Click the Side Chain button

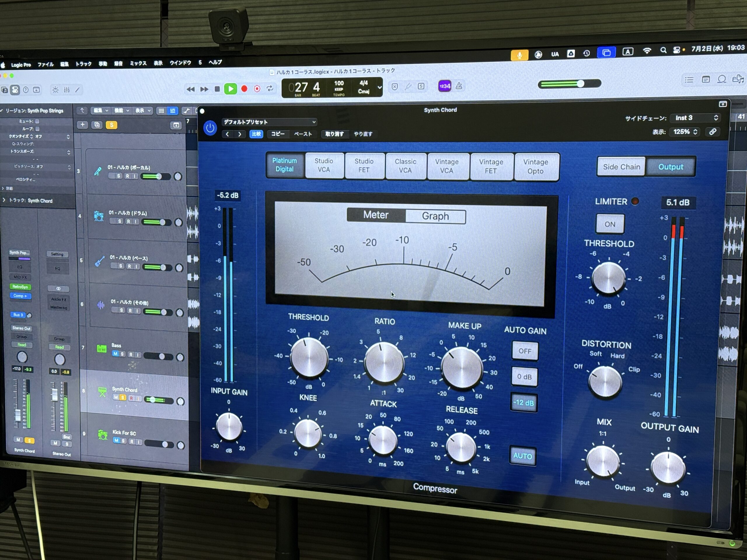pyautogui.click(x=621, y=167)
